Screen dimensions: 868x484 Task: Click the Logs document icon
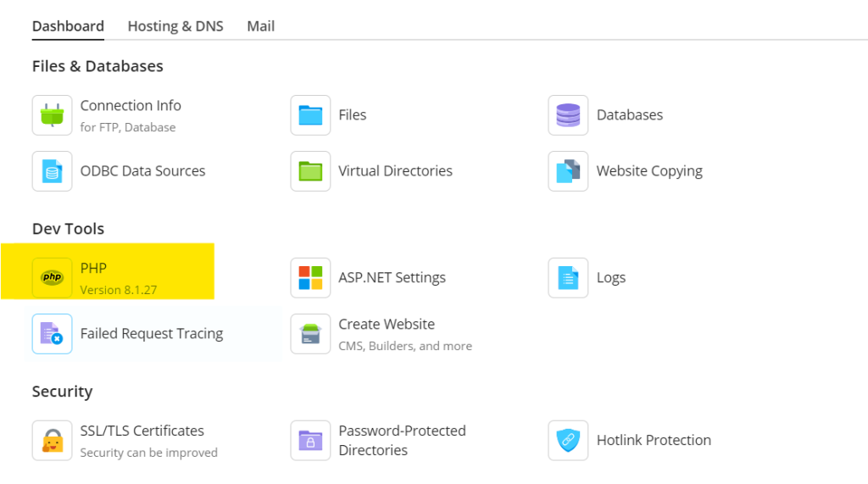click(568, 278)
